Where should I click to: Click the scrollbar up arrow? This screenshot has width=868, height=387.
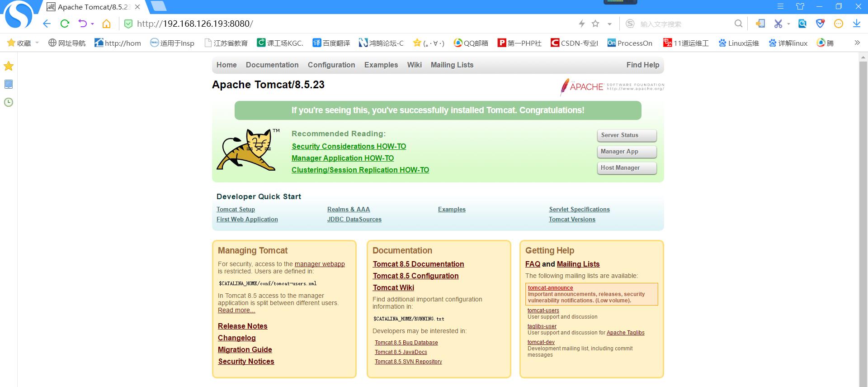pyautogui.click(x=863, y=57)
